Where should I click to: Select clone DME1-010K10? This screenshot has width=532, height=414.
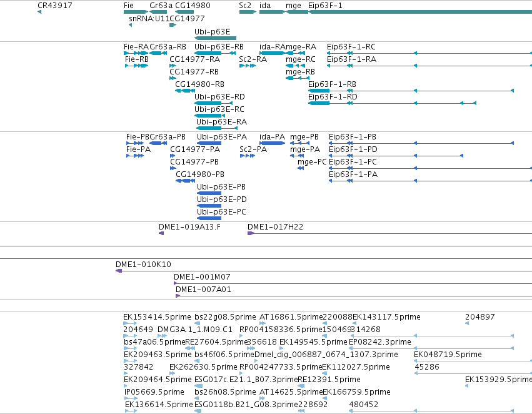click(143, 265)
